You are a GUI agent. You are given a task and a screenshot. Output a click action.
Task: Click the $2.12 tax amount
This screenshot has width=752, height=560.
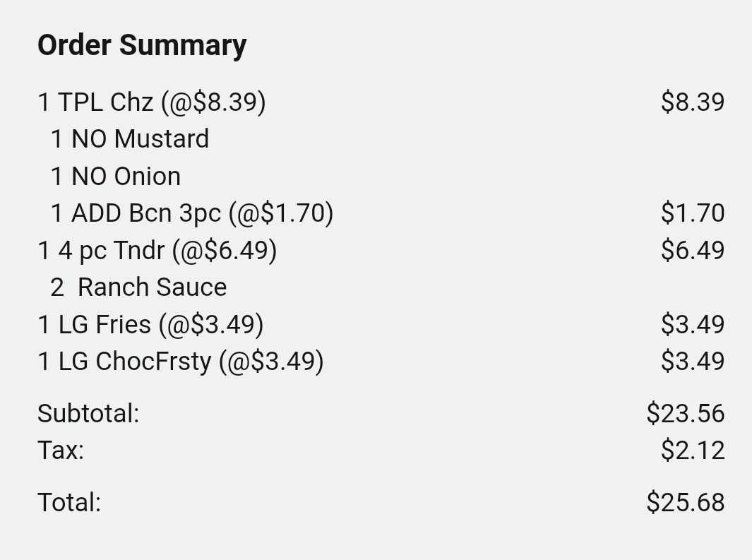pos(692,450)
